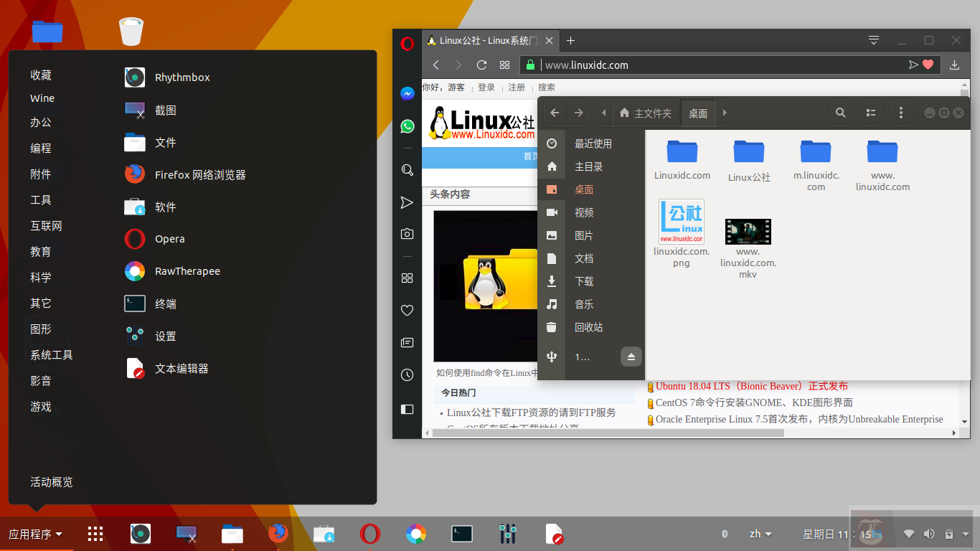Open Opera downloads via the download icon

click(954, 65)
